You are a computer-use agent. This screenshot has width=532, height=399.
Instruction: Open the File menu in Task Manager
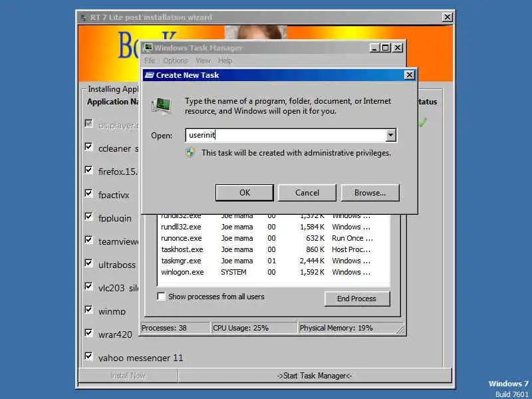pyautogui.click(x=150, y=61)
